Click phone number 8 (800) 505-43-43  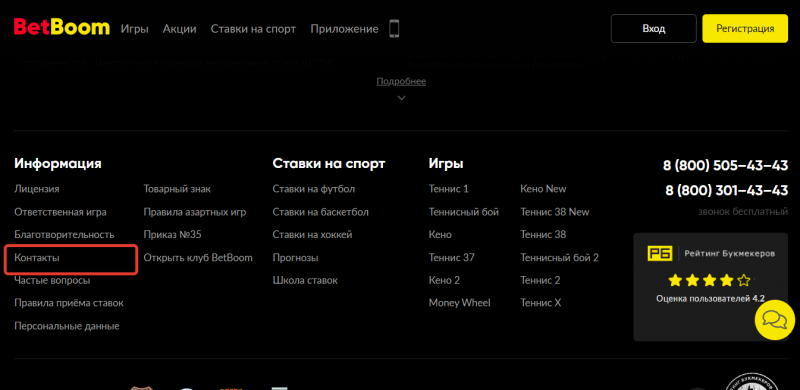tap(726, 165)
